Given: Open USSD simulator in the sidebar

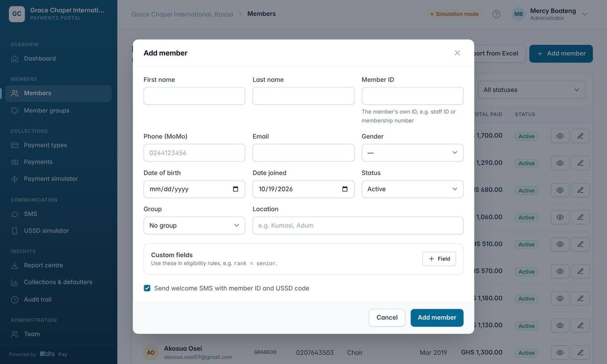Looking at the screenshot, I should [x=58, y=231].
